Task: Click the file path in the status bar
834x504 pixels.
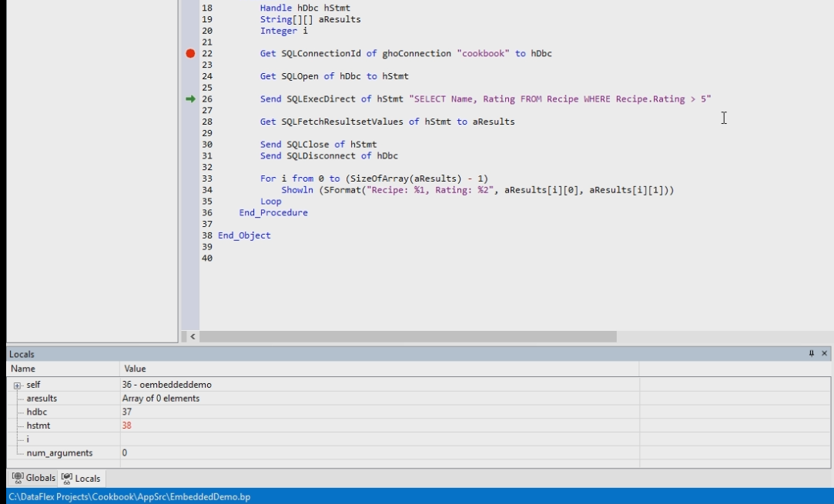Action: coord(129,497)
